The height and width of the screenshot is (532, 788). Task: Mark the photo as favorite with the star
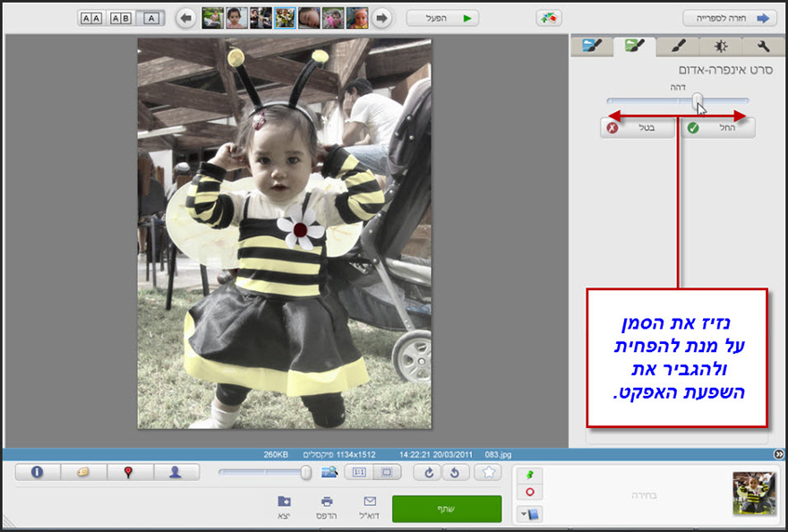point(489,473)
